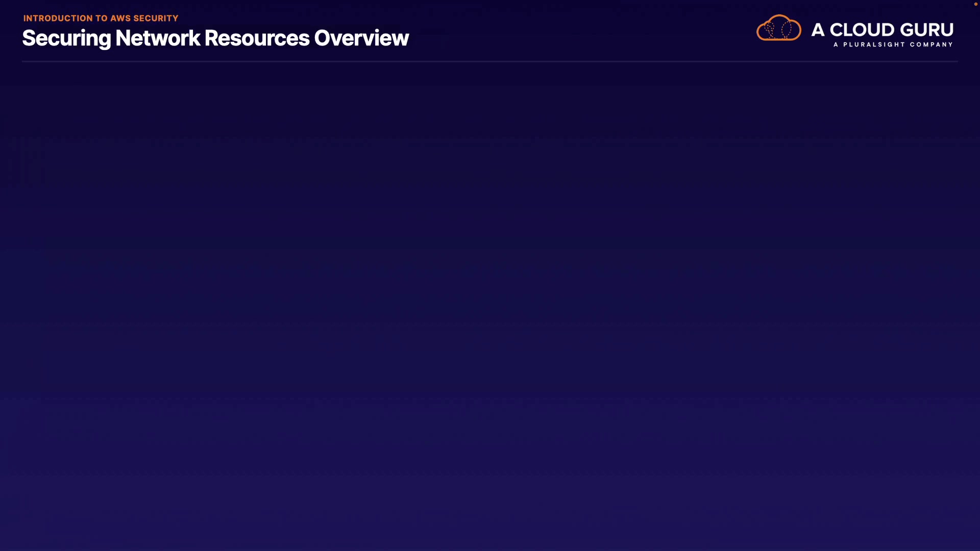
Task: Click the letter A before CLOUD GURU
Action: tap(818, 30)
